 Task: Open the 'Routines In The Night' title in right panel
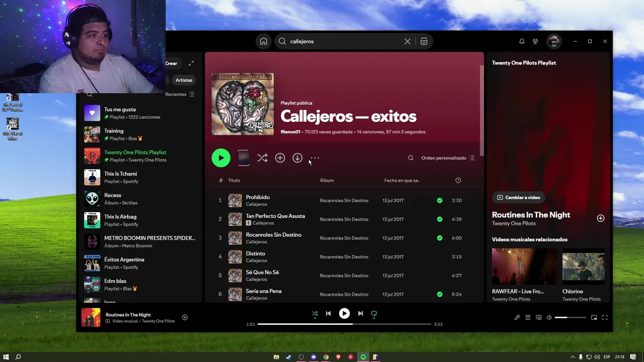pyautogui.click(x=531, y=215)
